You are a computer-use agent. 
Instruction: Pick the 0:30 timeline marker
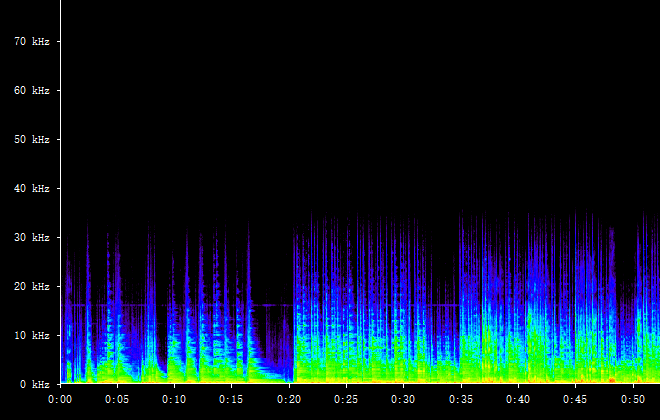(403, 399)
